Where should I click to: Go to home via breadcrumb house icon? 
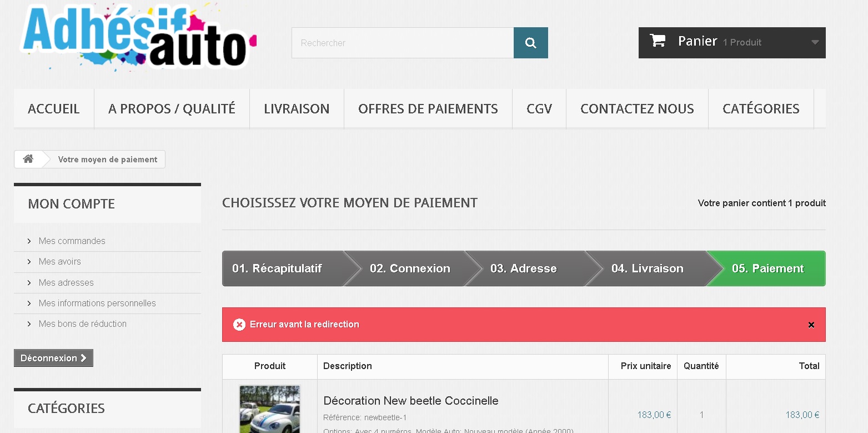pyautogui.click(x=28, y=159)
